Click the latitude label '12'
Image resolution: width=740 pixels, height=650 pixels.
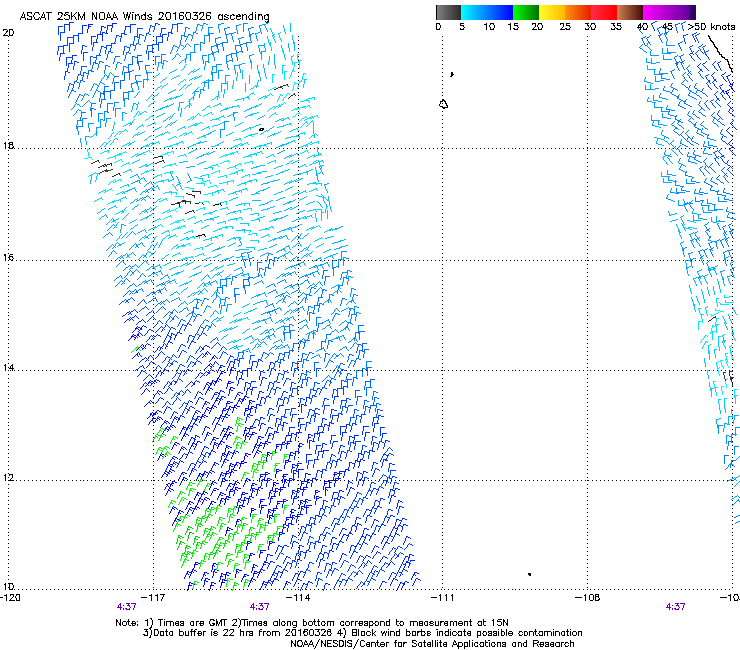(x=8, y=477)
